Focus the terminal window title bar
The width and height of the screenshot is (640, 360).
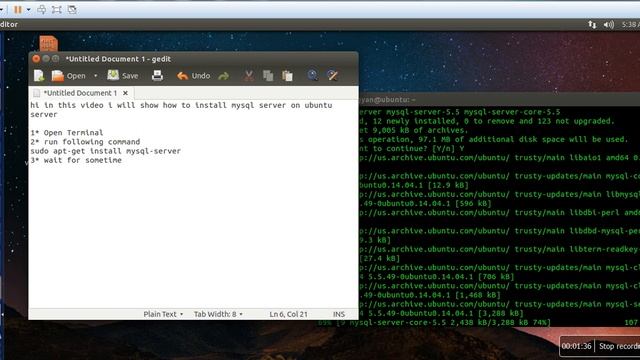499,99
